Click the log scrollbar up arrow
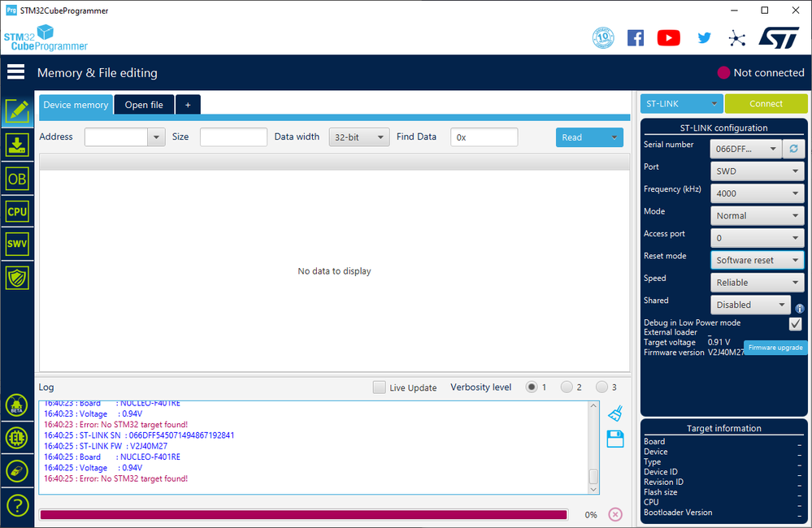 click(593, 406)
